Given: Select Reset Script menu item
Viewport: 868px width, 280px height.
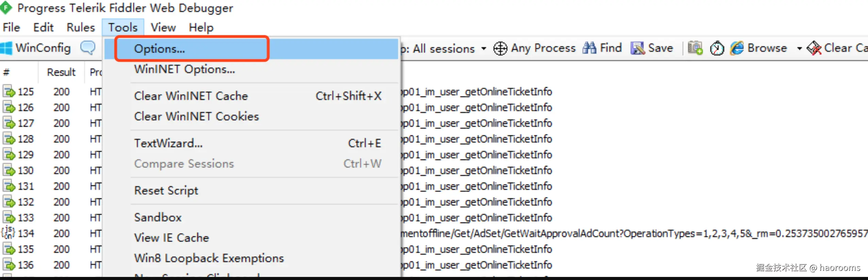Looking at the screenshot, I should (x=166, y=190).
